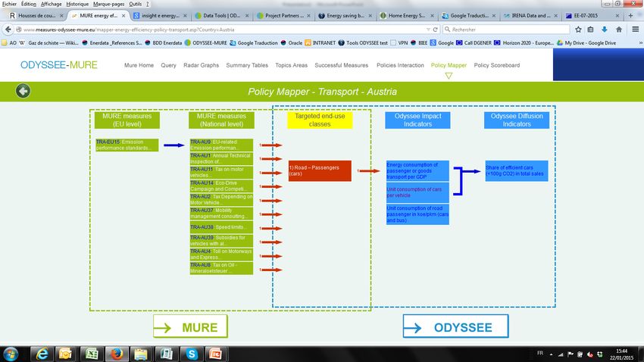Open measure TRA-AU38 Speed limits
The width and height of the screenshot is (644, 362).
[221, 227]
